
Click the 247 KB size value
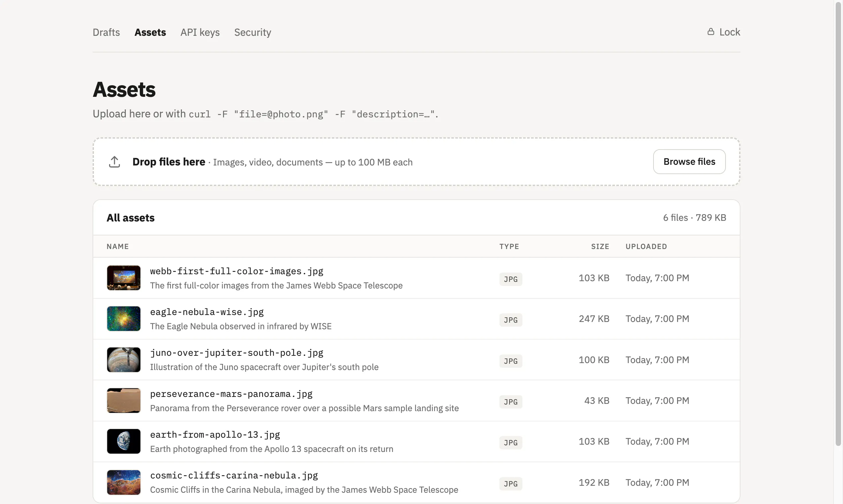pos(594,319)
